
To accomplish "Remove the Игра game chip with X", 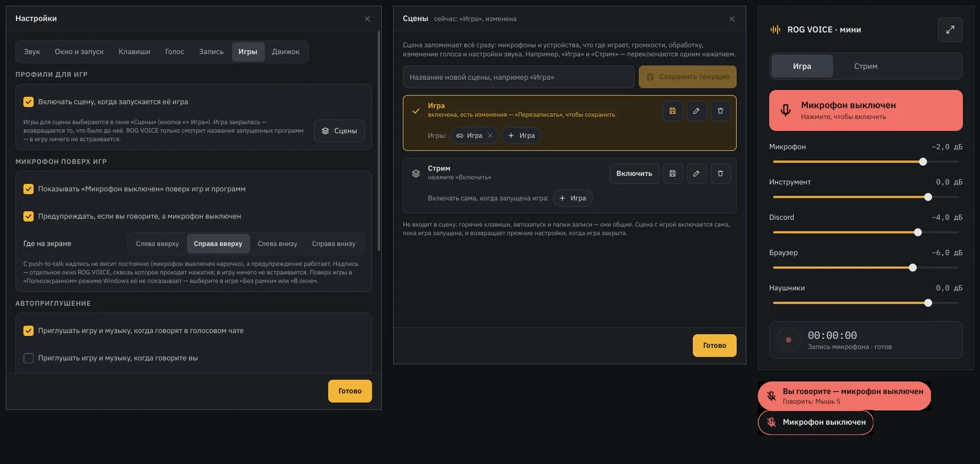I will 490,136.
